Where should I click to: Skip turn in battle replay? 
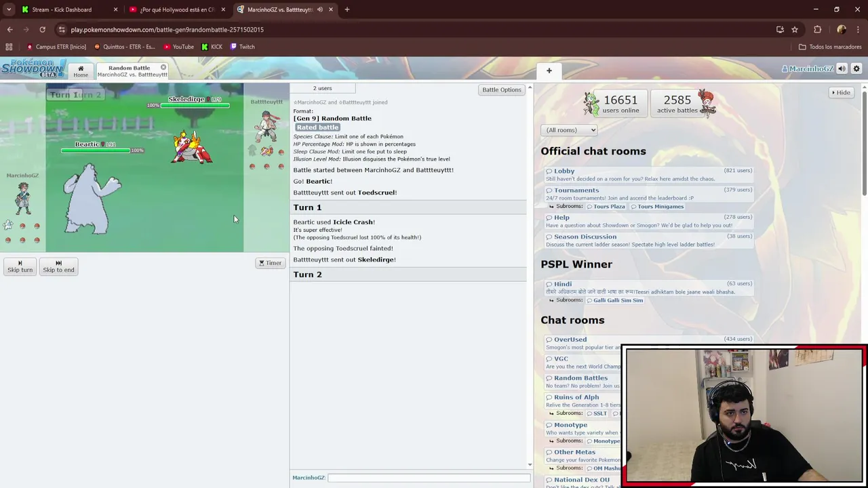coord(20,266)
